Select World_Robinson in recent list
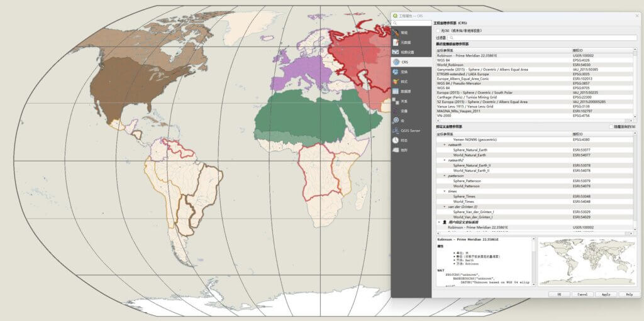Viewport: 644px width, 321px height. tap(535, 65)
